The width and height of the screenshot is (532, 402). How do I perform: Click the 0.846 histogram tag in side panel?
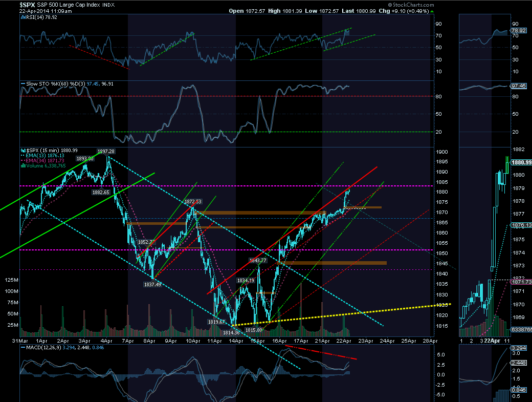[x=519, y=390]
